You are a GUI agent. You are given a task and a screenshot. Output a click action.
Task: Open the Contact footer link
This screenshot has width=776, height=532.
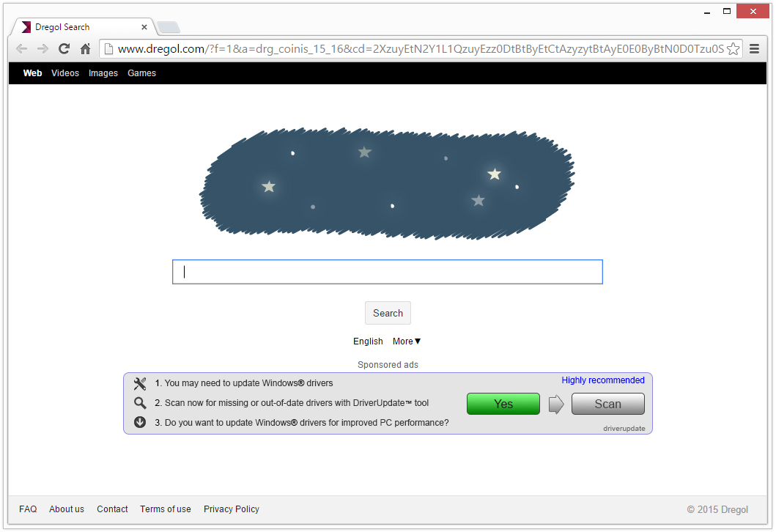[112, 509]
